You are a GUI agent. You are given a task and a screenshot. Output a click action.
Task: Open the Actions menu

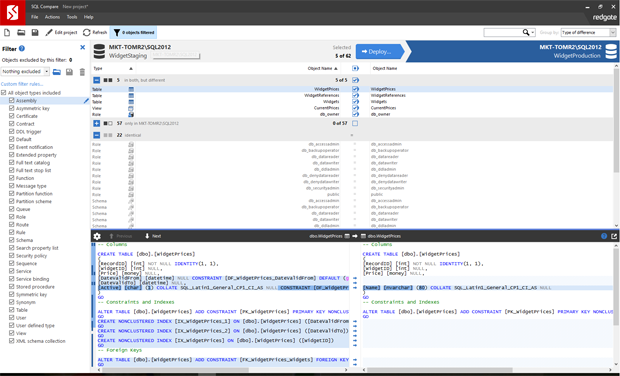coord(52,17)
